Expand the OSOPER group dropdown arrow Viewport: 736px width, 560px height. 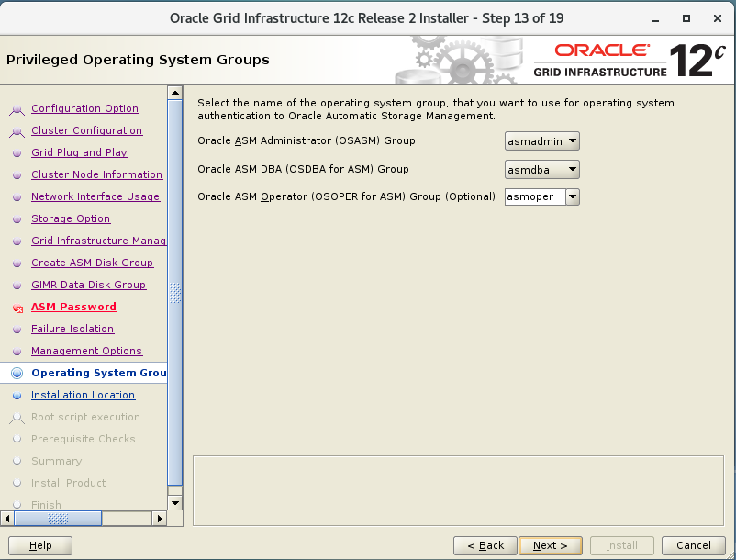coord(573,197)
